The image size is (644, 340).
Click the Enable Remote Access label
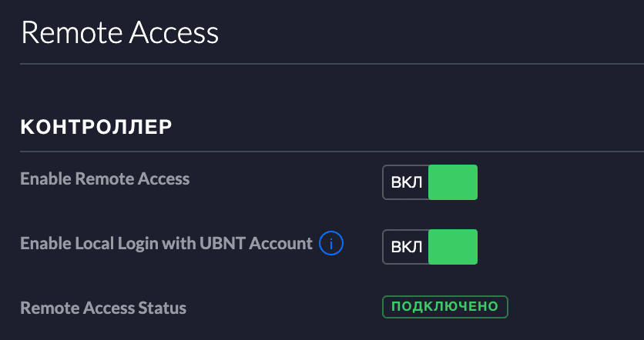105,178
